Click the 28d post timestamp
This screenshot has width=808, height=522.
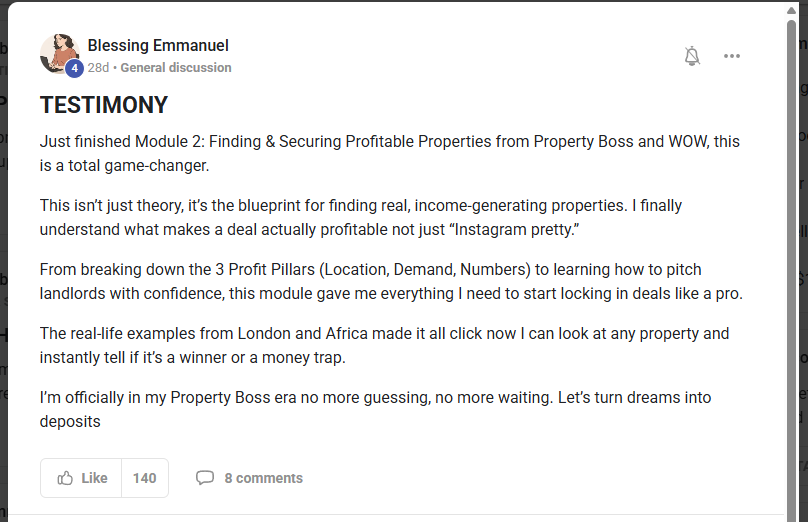(98, 68)
